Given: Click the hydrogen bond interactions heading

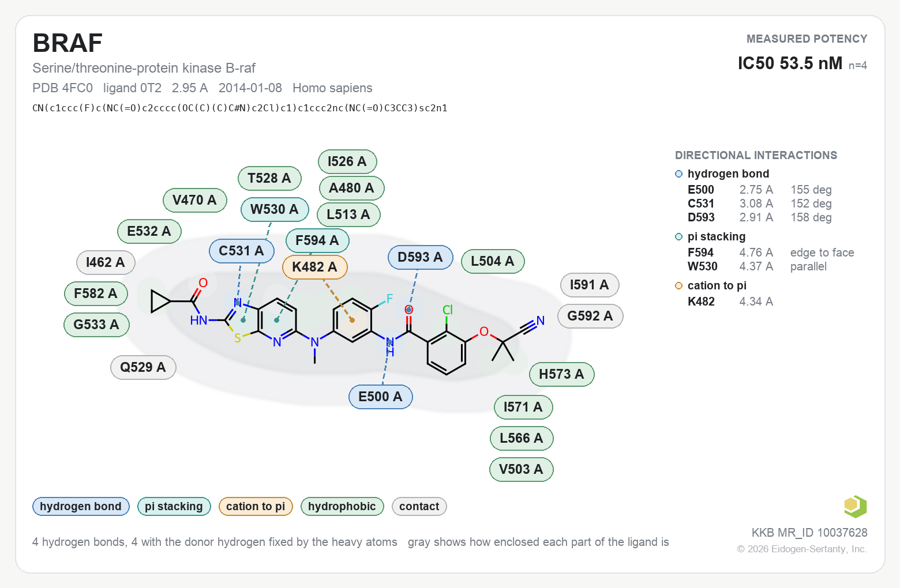Looking at the screenshot, I should [x=728, y=174].
